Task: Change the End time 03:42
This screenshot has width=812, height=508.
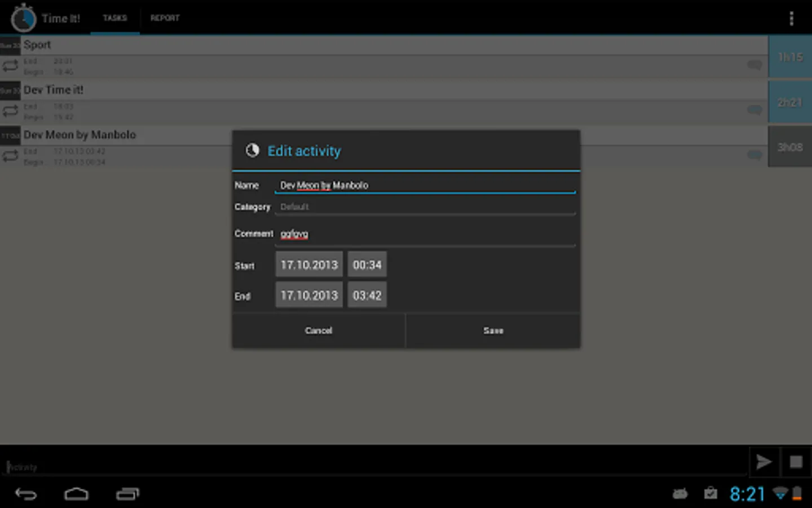Action: [367, 295]
